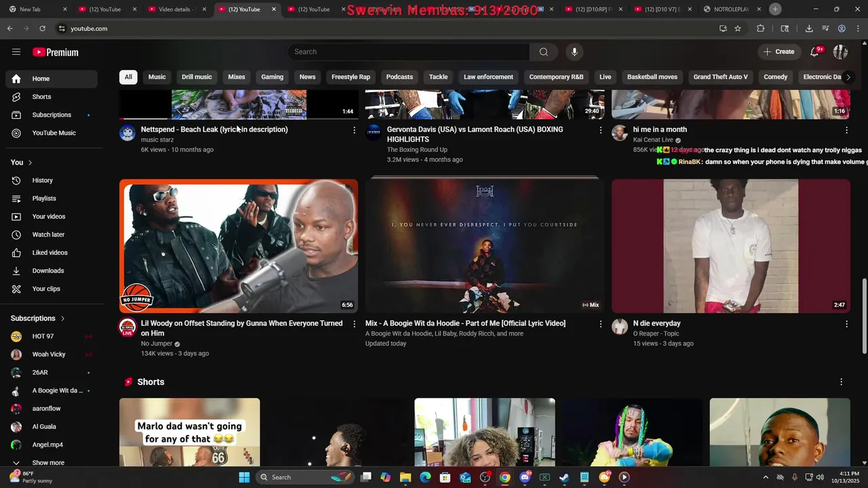The width and height of the screenshot is (868, 488).
Task: Play the N die everyday thumbnail
Action: click(x=731, y=246)
